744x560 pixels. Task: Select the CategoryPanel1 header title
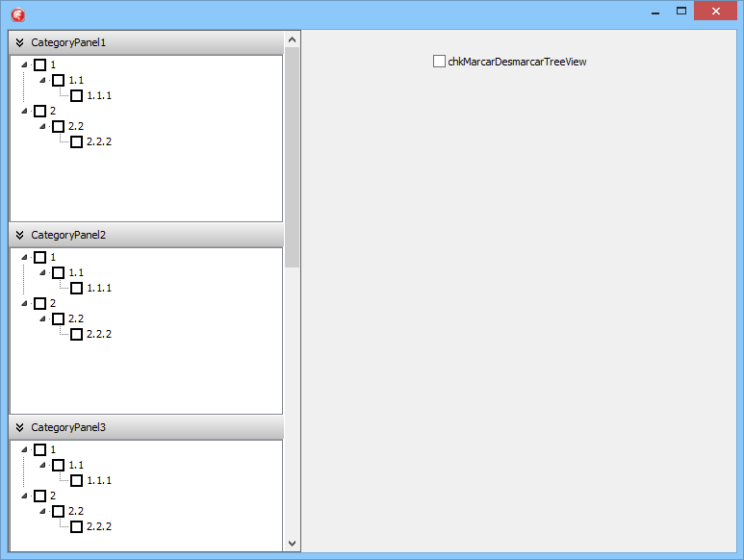click(68, 42)
